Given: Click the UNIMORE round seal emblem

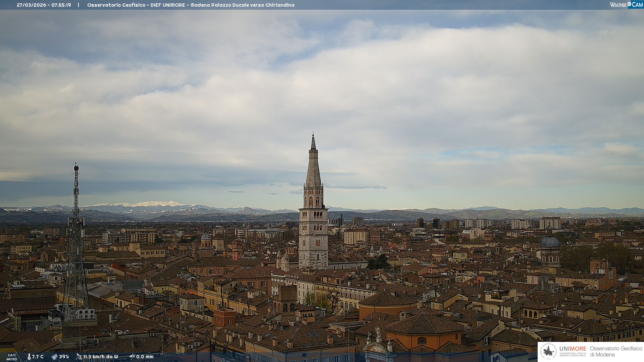Looking at the screenshot, I should [x=549, y=351].
